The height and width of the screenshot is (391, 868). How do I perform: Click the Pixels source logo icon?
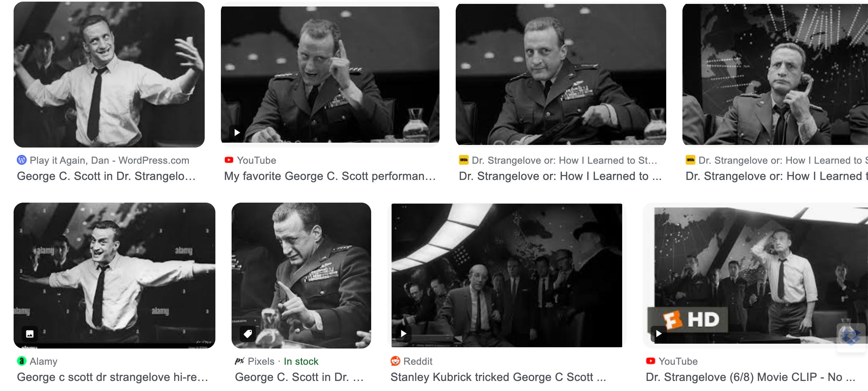coord(239,361)
